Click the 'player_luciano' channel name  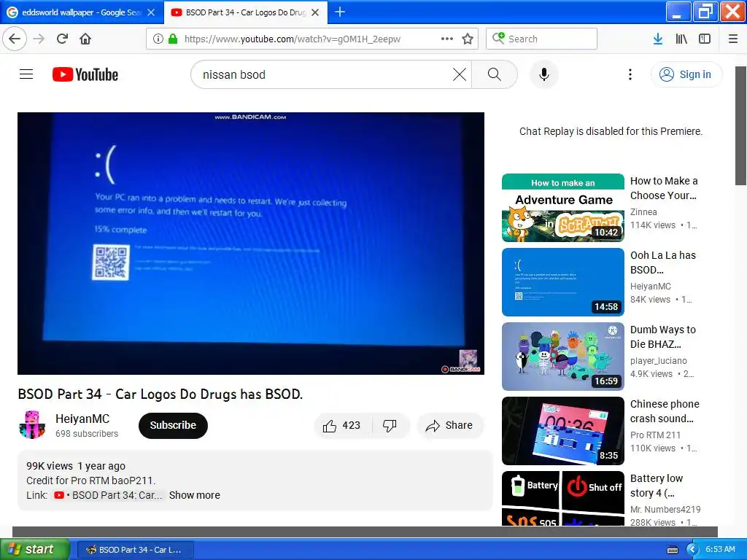pos(659,360)
